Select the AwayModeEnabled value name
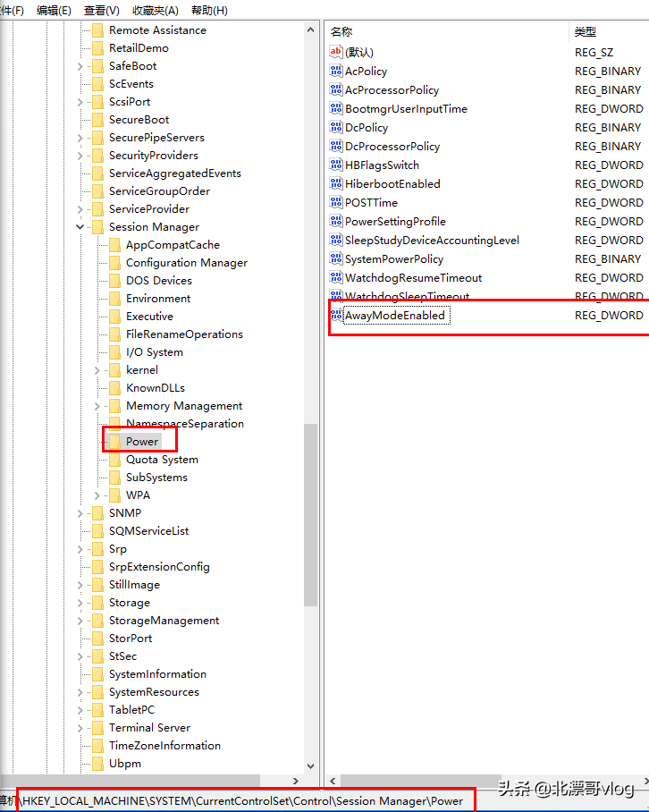This screenshot has width=649, height=812. tap(395, 316)
